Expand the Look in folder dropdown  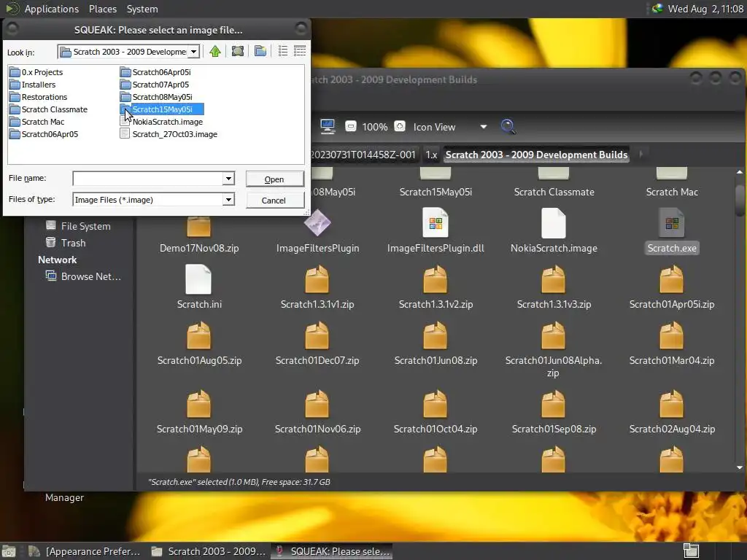click(193, 52)
